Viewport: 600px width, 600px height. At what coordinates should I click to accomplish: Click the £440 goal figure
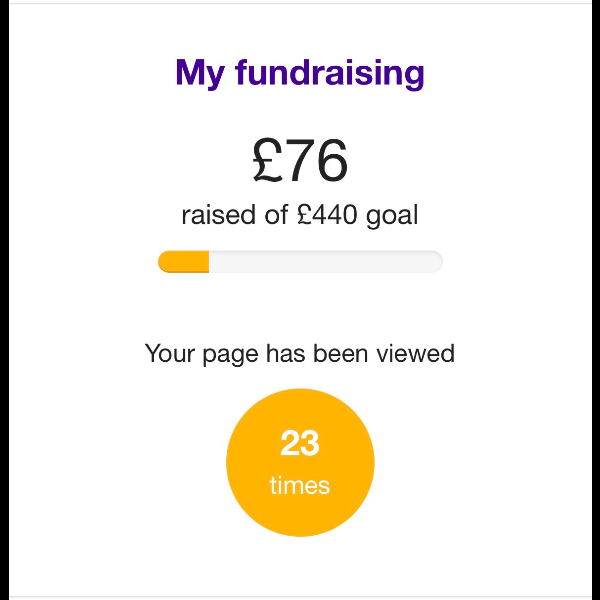(327, 215)
